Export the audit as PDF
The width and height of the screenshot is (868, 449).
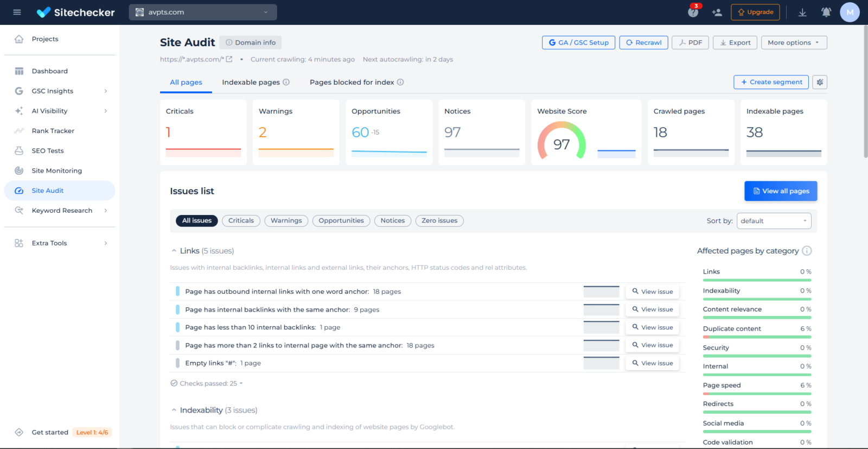coord(690,42)
